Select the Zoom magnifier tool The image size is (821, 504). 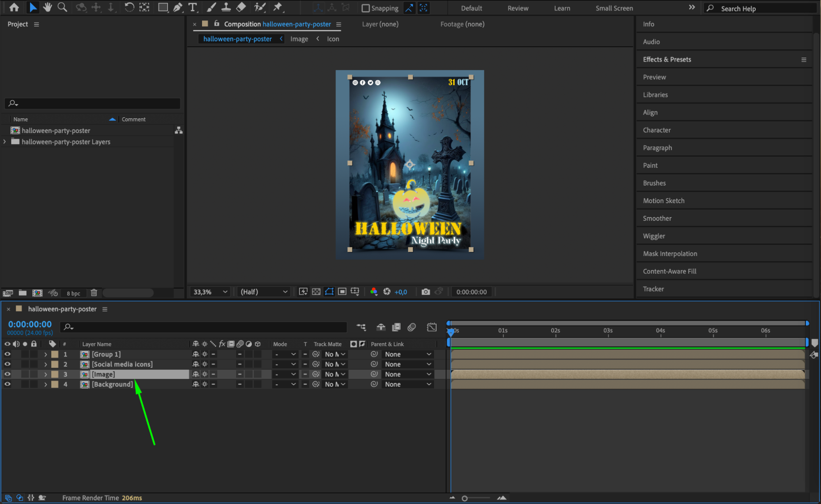click(62, 7)
